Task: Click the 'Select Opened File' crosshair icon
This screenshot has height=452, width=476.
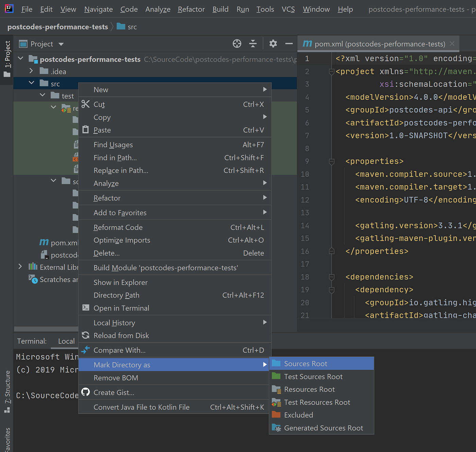Action: pyautogui.click(x=237, y=44)
